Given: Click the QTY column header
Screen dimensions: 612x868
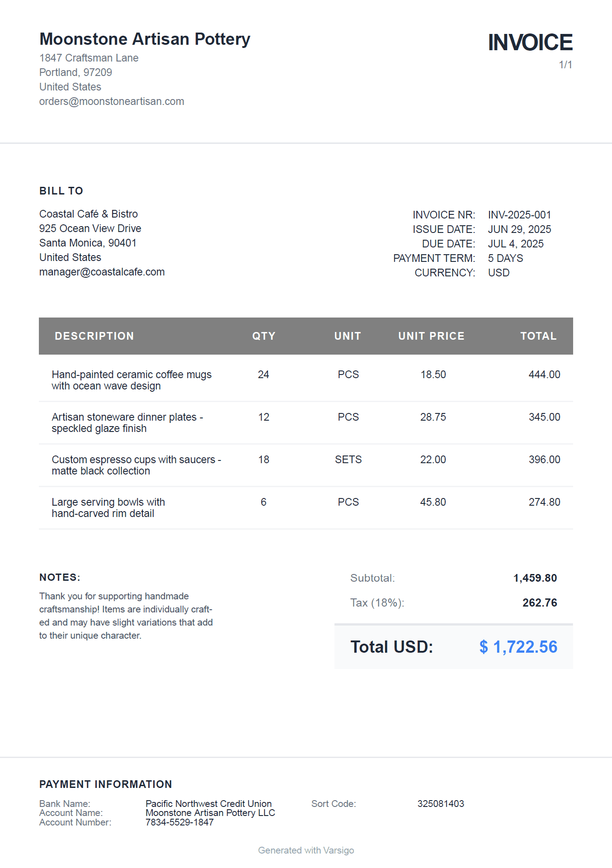Looking at the screenshot, I should [264, 336].
